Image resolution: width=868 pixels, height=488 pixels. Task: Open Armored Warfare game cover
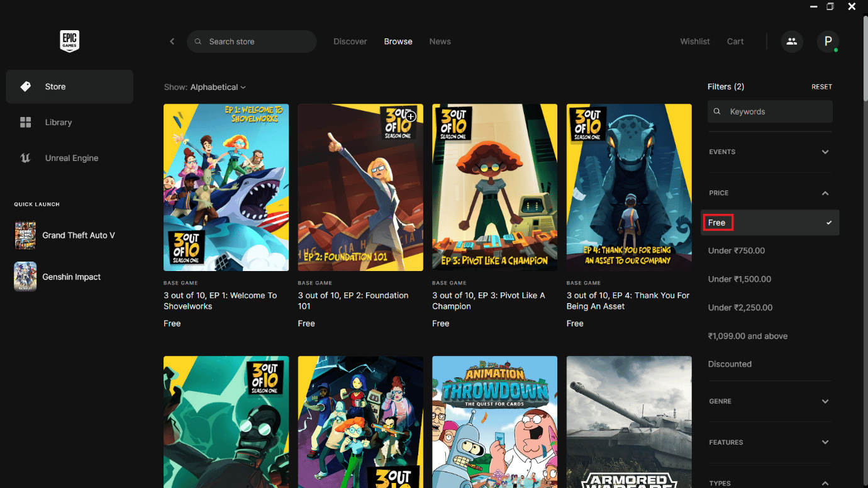(x=629, y=422)
